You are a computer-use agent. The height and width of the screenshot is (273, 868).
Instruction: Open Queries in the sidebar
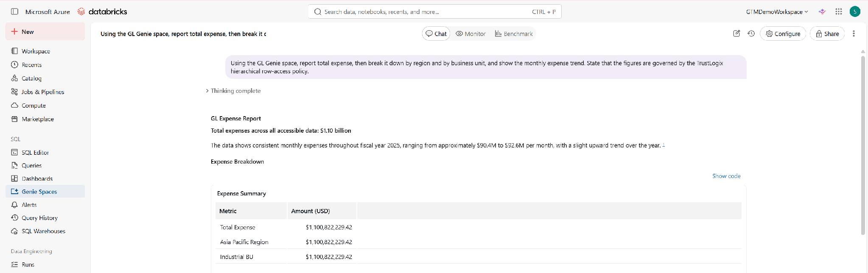tap(45, 165)
